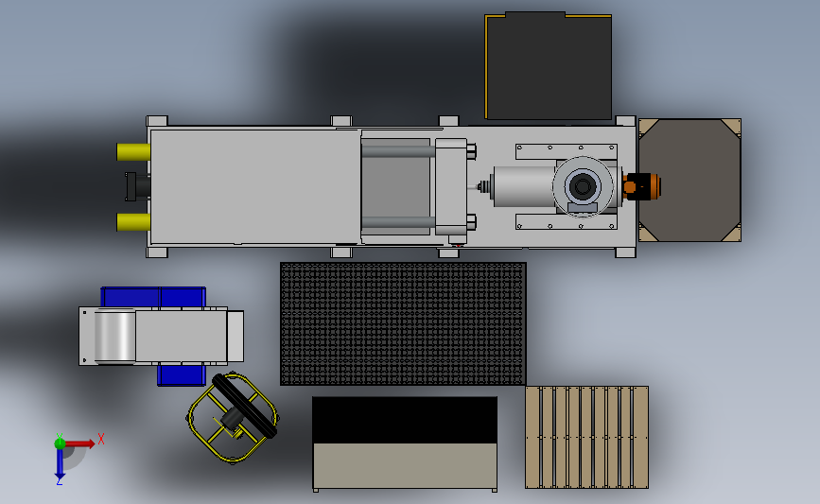Click the Z label on the triad

click(59, 481)
